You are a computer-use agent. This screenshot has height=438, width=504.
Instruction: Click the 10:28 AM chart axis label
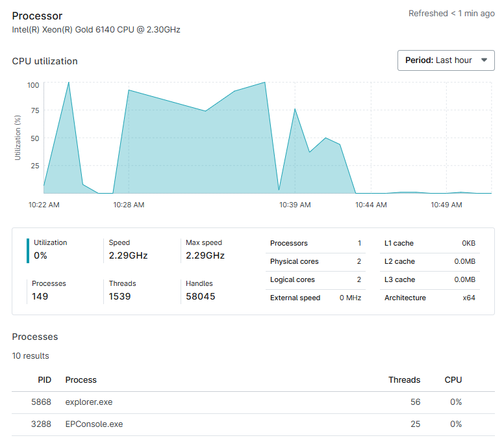pyautogui.click(x=129, y=205)
